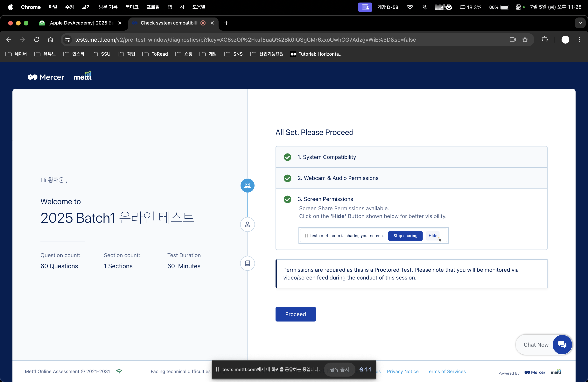Open site information icon in address bar
The height and width of the screenshot is (382, 588).
(x=67, y=40)
